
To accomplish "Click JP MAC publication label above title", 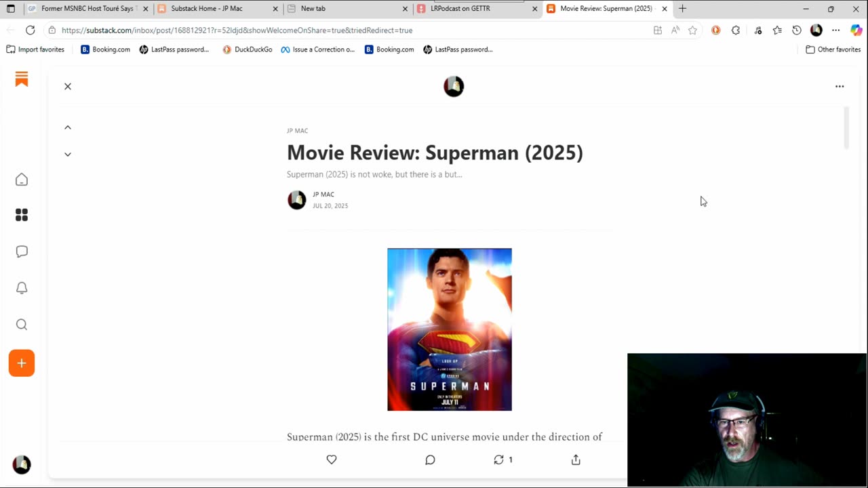I will (297, 131).
